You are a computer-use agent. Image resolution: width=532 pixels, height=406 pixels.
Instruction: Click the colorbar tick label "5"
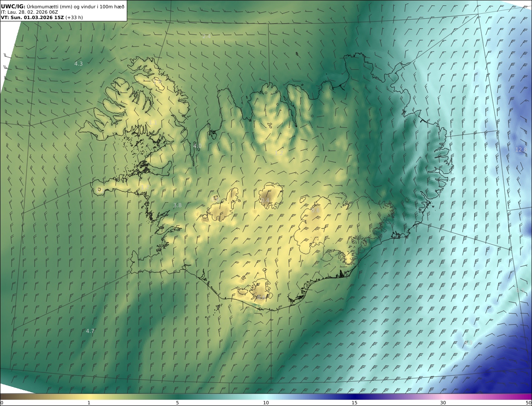tap(177, 403)
